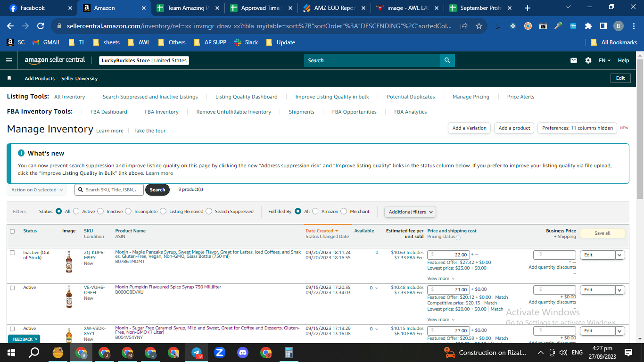Image resolution: width=644 pixels, height=362 pixels.
Task: Go back to the previous page
Action: click(10, 26)
